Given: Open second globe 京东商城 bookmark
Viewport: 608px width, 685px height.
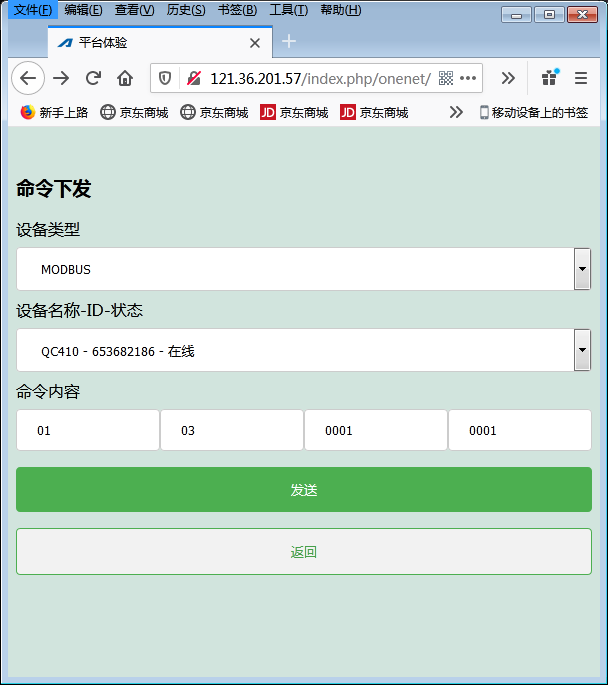Looking at the screenshot, I should coord(214,113).
